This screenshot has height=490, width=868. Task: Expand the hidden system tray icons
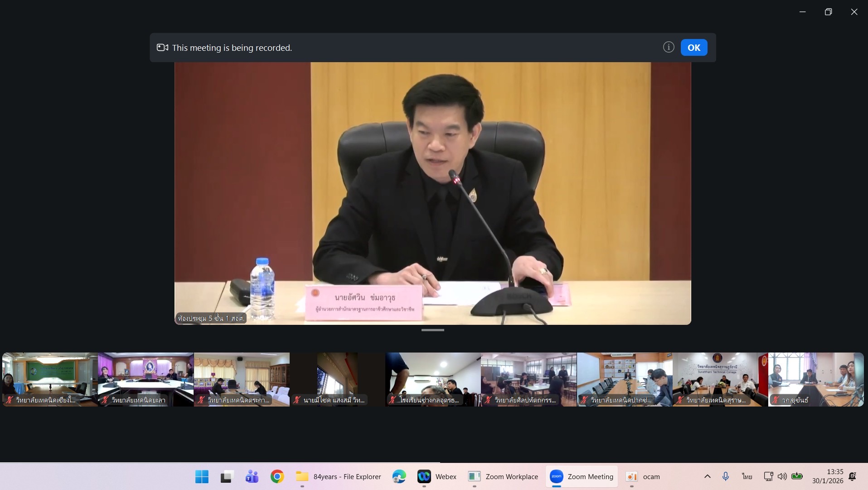[x=707, y=476]
